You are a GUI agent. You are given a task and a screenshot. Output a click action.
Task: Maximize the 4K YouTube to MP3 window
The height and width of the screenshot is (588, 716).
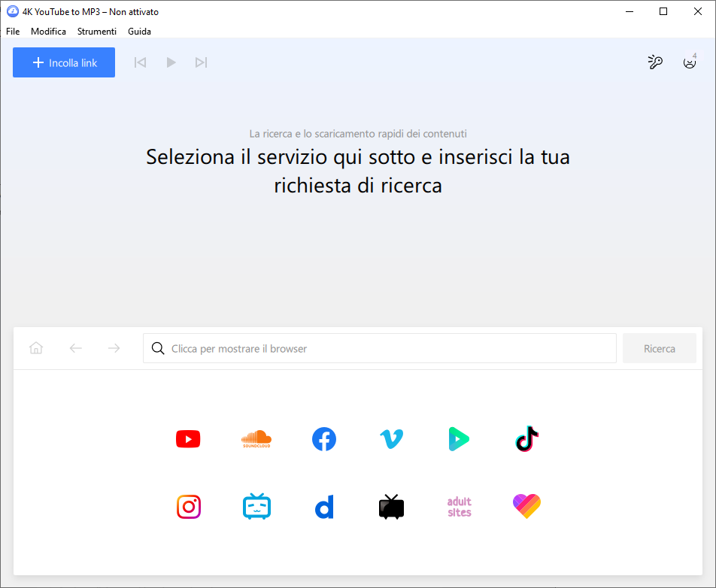pos(663,11)
